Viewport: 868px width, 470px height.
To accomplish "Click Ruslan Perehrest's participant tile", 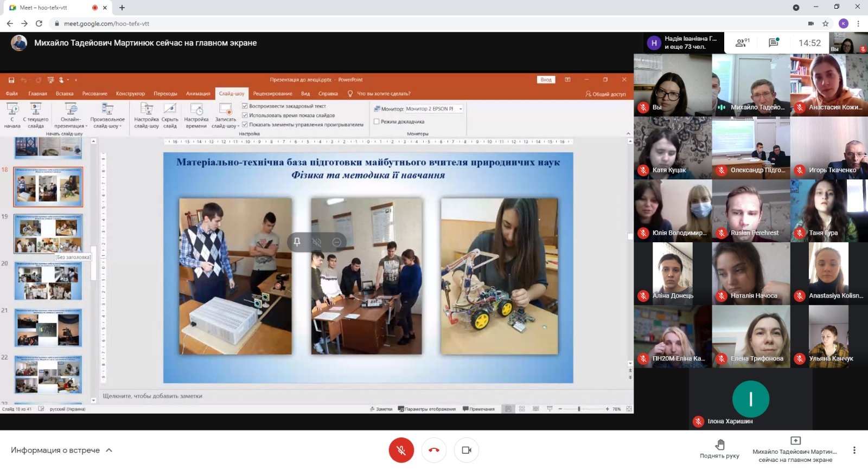I will coord(751,210).
